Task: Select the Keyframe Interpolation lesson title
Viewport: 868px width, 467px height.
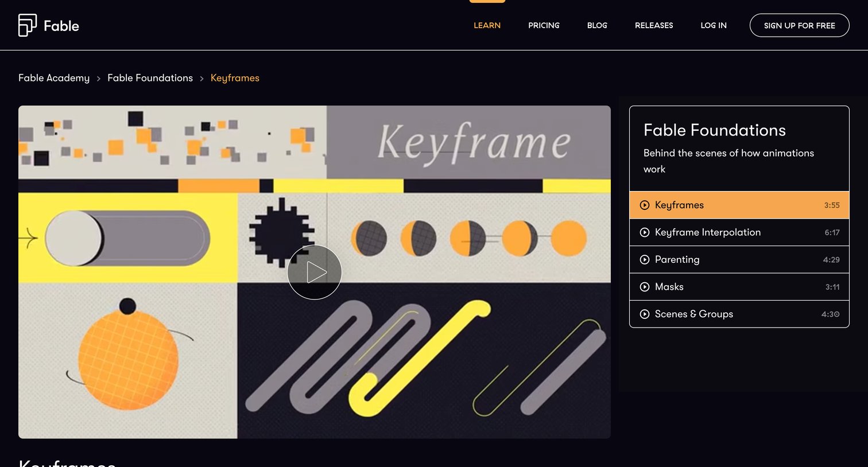Action: [707, 232]
